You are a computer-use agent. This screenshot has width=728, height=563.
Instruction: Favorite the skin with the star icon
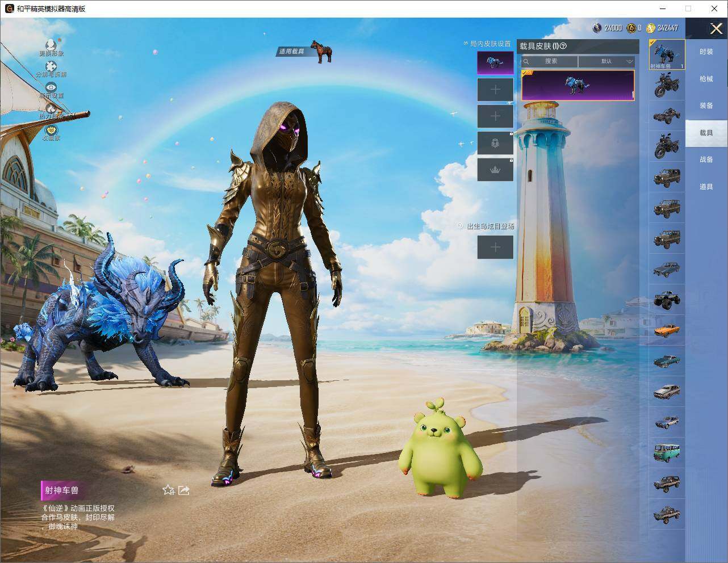(x=168, y=490)
